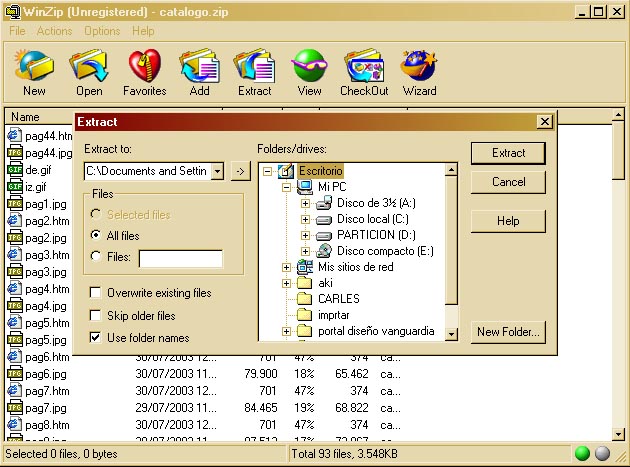Collapse the Mi PC tree node
Screen dimensions: 630x467
coord(286,187)
